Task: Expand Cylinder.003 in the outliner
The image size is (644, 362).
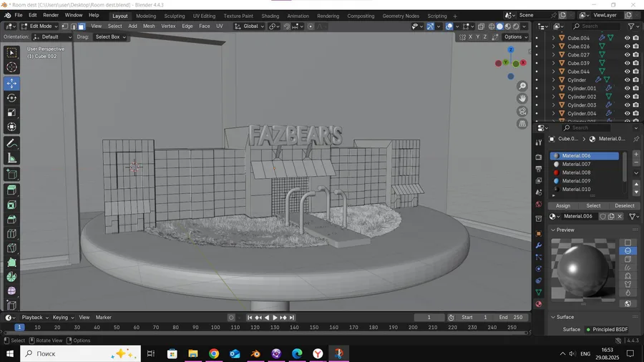Action: (x=553, y=105)
